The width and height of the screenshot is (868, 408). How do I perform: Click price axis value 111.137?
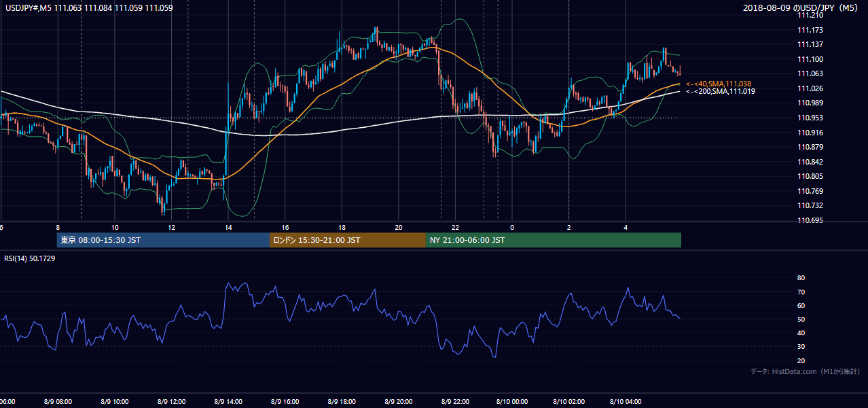[810, 45]
